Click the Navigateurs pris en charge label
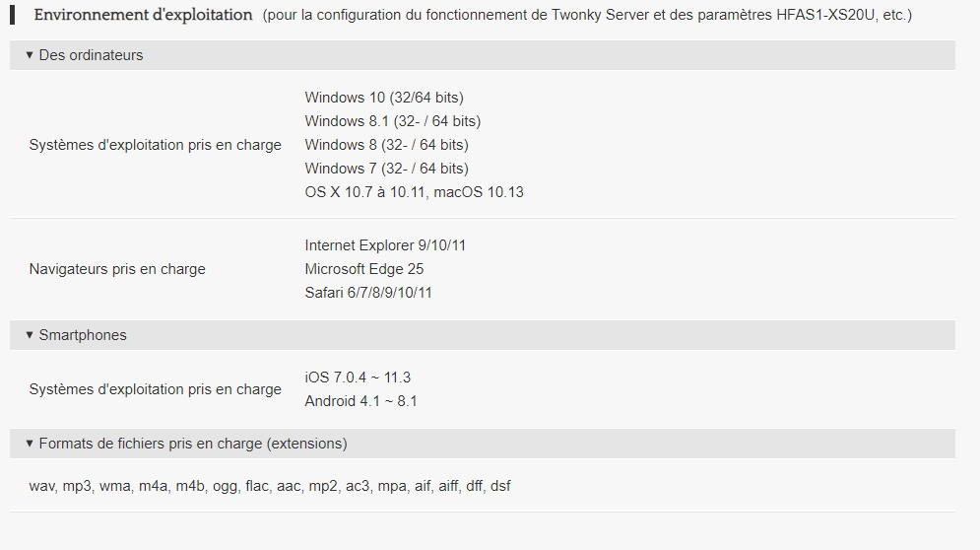This screenshot has width=980, height=550. pyautogui.click(x=117, y=269)
